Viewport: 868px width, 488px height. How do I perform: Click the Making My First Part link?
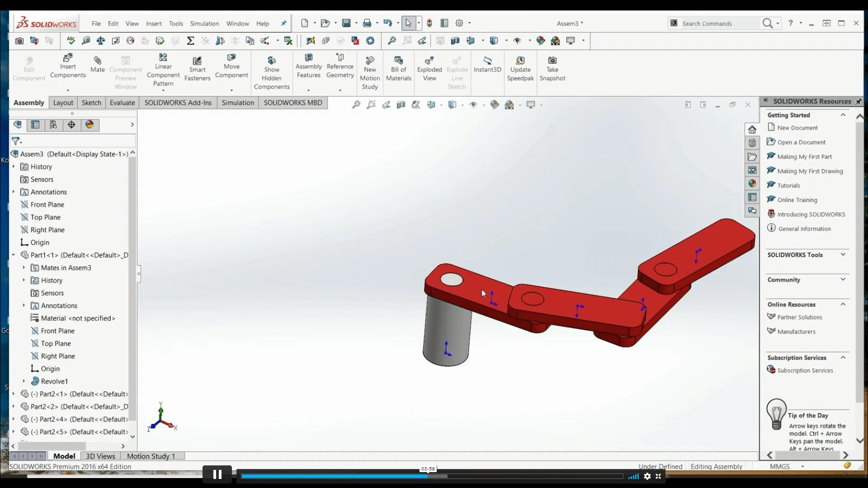[804, 157]
